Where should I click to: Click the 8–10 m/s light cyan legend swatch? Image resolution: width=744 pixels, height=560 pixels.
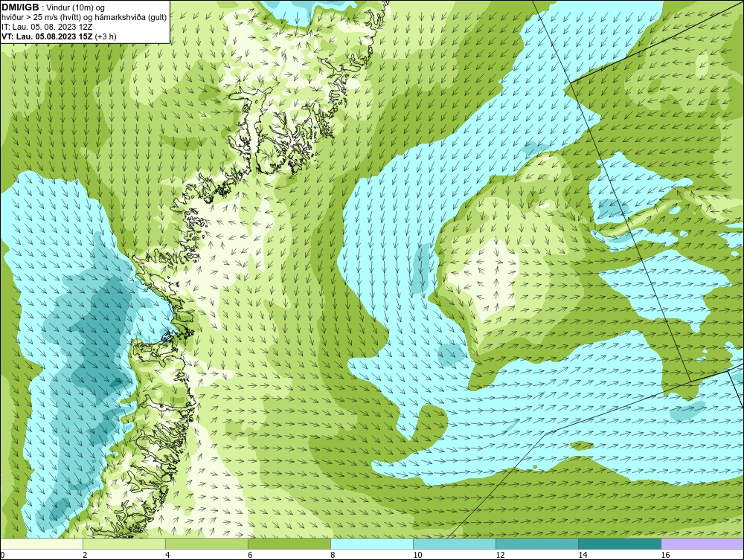tap(372, 544)
